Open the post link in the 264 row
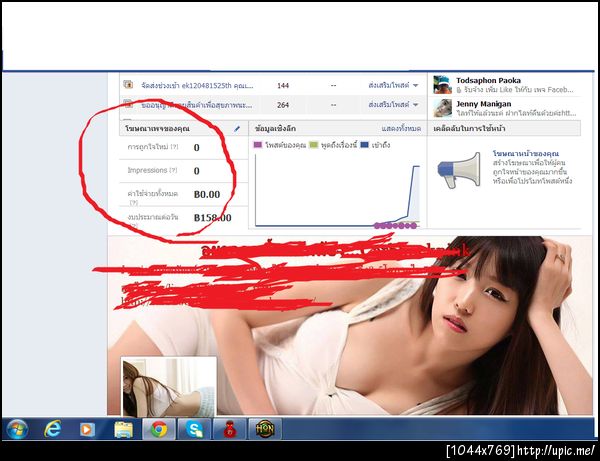Viewport: 600px width, 461px height. [197, 105]
